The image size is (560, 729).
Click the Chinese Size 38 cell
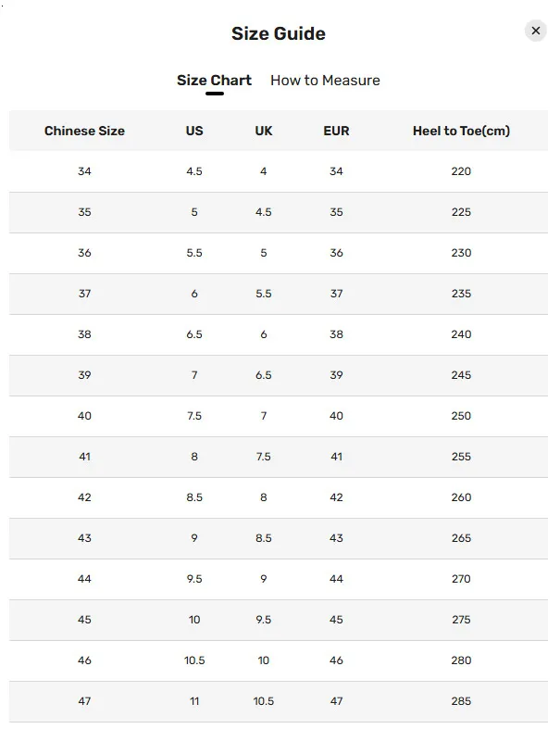84,334
